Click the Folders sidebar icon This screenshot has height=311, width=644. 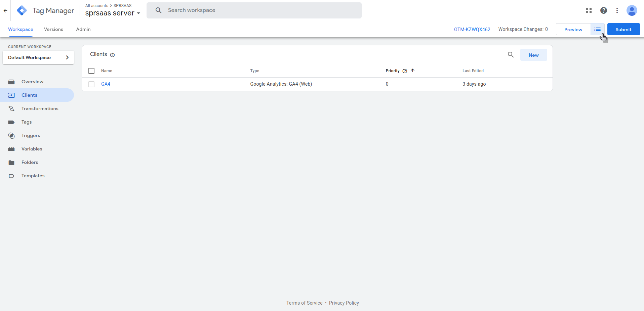coord(11,163)
